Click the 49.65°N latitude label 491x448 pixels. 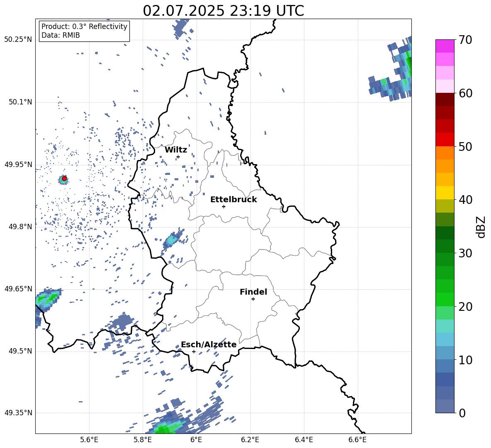coord(18,289)
